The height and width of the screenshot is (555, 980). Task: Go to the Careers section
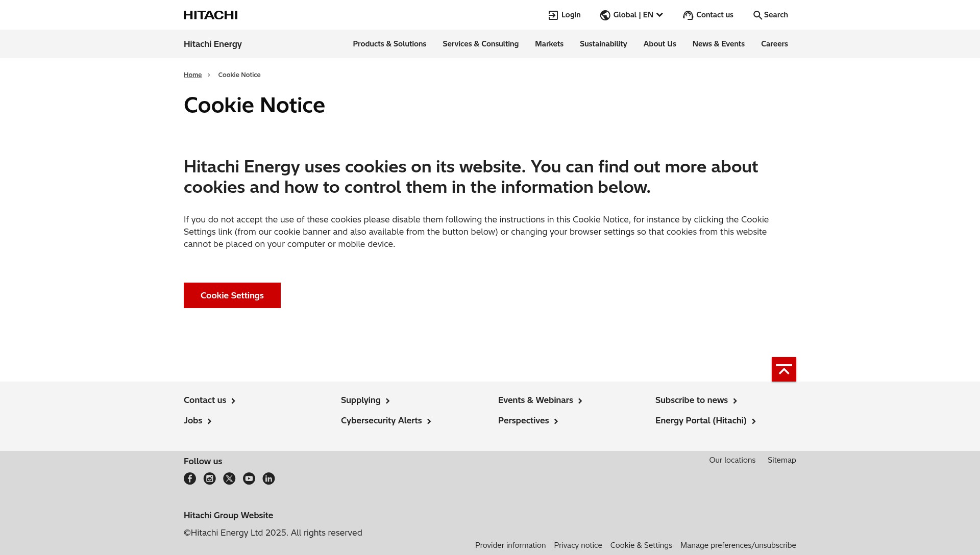(774, 44)
